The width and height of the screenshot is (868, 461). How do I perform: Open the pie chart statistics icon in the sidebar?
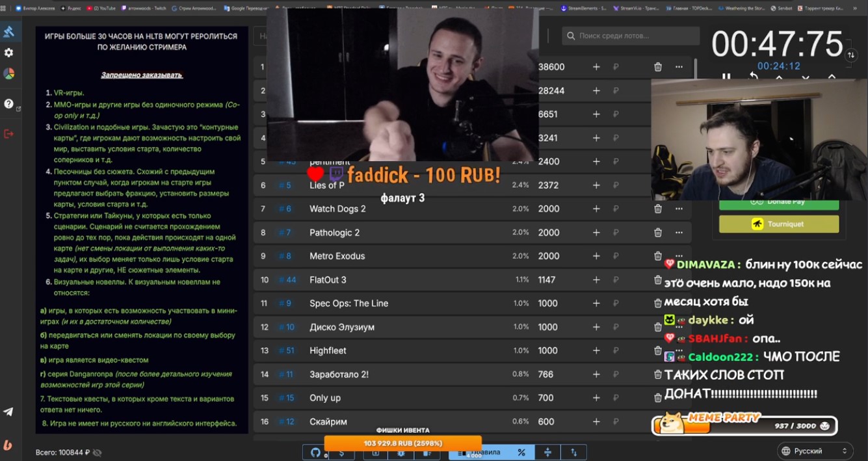click(9, 73)
